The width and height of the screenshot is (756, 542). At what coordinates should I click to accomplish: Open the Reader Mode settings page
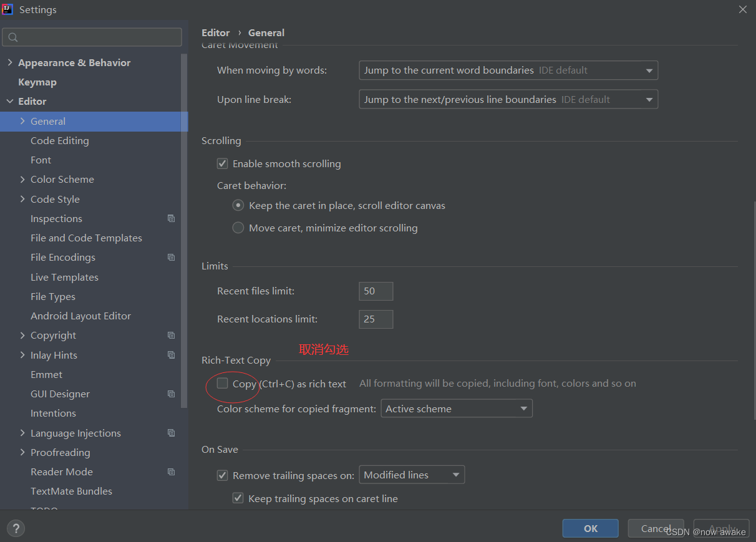click(x=62, y=472)
